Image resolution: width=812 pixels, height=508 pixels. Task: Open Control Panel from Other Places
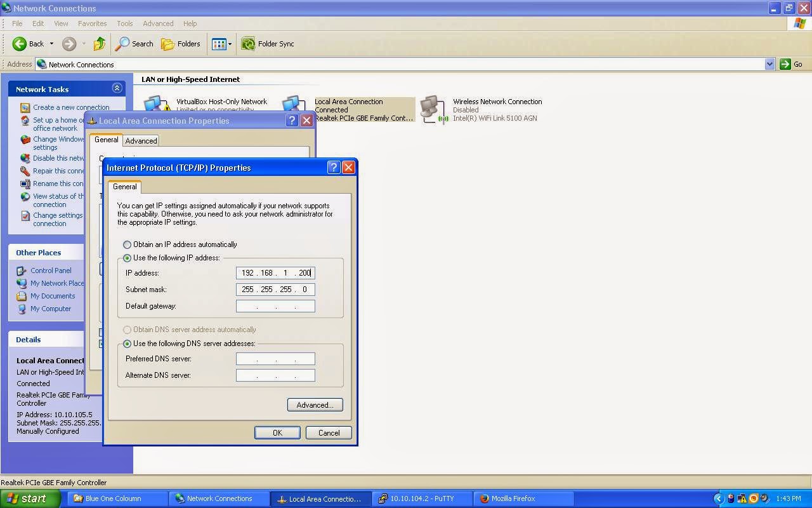[51, 271]
